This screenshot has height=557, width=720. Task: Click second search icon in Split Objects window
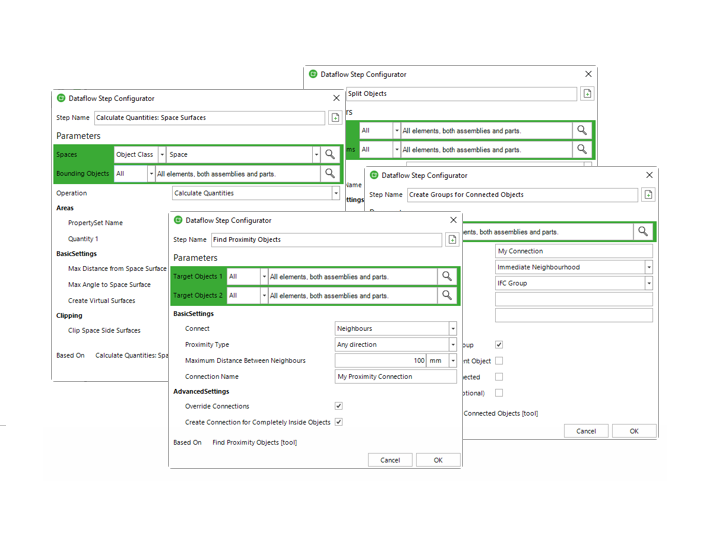pyautogui.click(x=582, y=149)
